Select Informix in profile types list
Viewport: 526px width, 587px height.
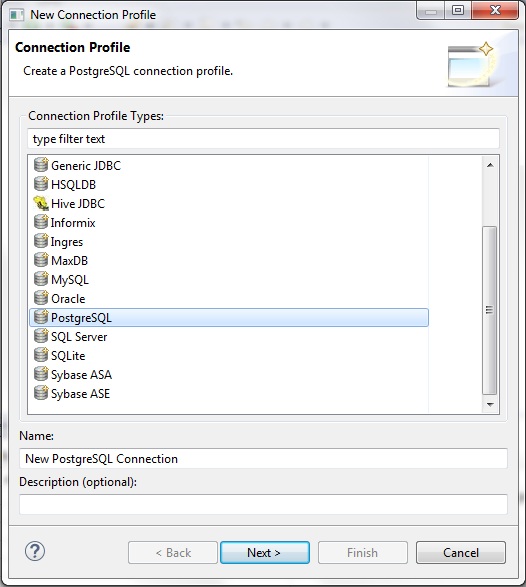click(x=73, y=223)
